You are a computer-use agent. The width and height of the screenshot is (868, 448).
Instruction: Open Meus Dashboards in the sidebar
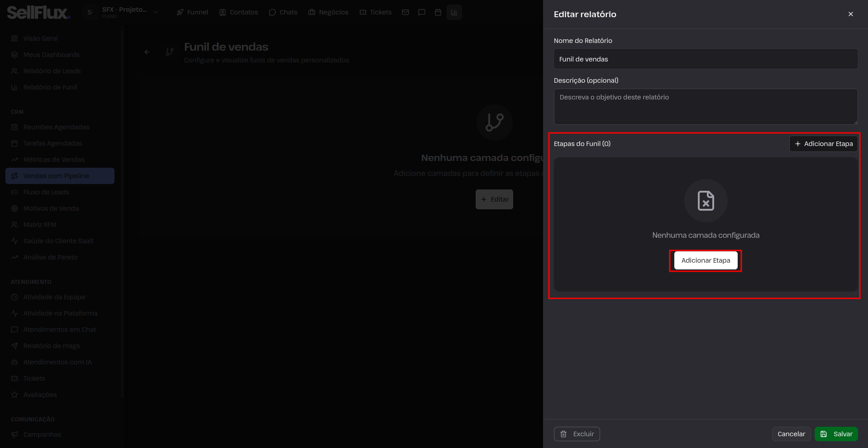pyautogui.click(x=60, y=55)
